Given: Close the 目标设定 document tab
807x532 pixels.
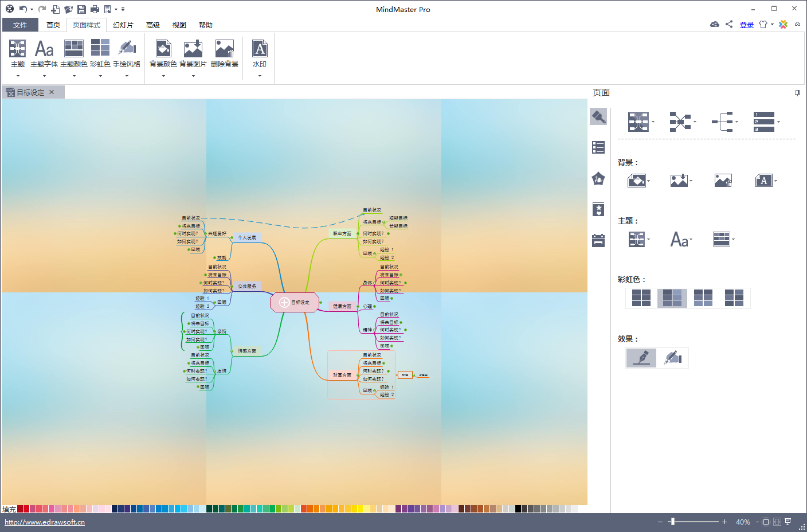Looking at the screenshot, I should (52, 92).
